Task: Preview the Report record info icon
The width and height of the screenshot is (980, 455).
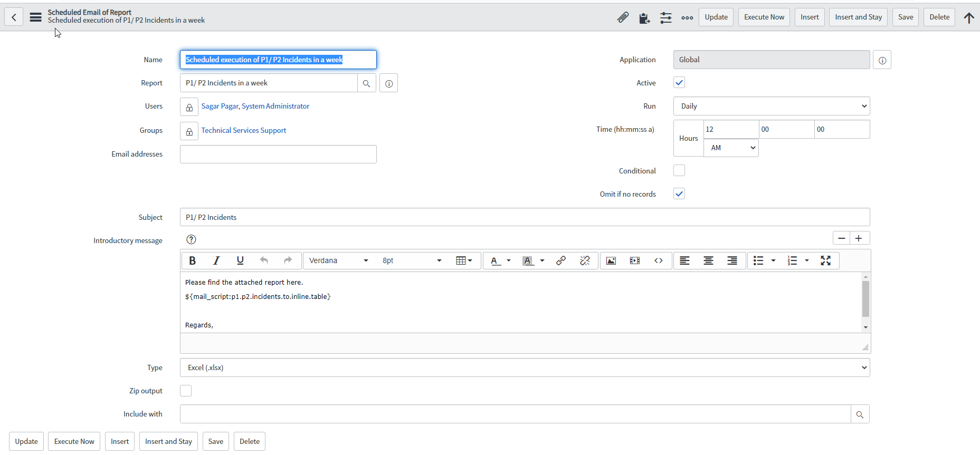Action: click(388, 83)
